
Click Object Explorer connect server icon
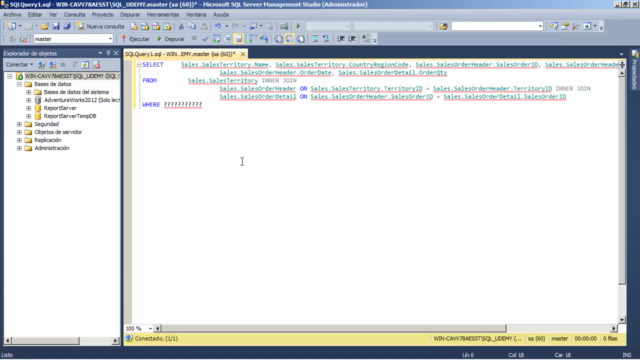41,64
